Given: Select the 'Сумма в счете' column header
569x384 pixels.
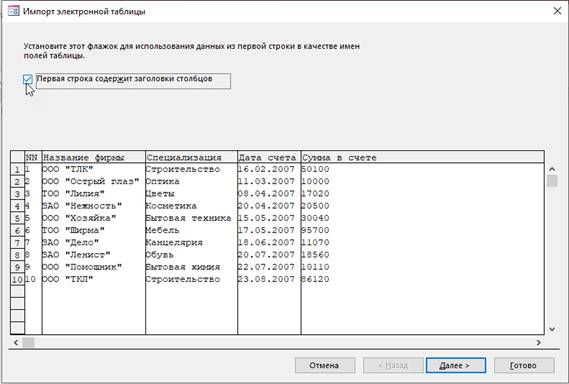Looking at the screenshot, I should (x=422, y=157).
